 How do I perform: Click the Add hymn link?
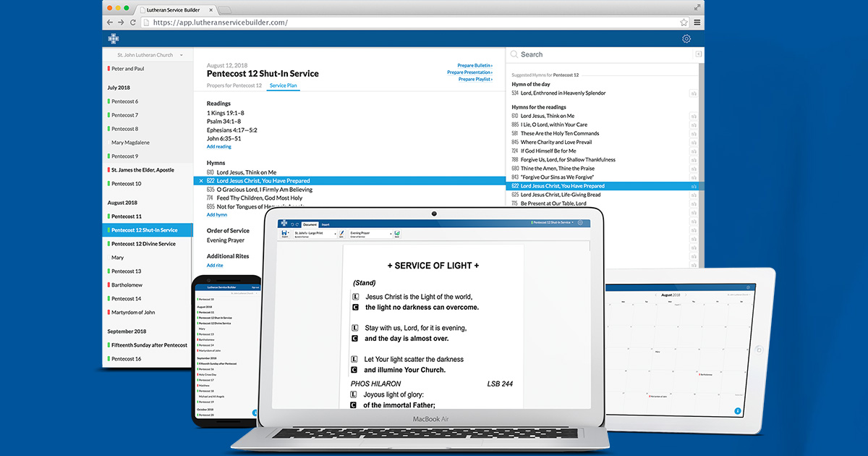216,215
